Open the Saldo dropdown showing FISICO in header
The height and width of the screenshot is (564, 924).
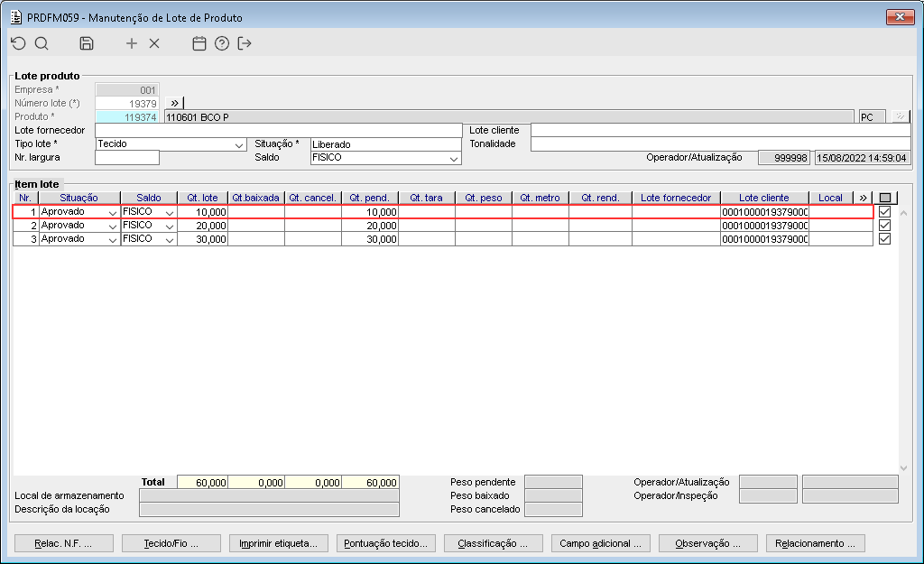453,159
